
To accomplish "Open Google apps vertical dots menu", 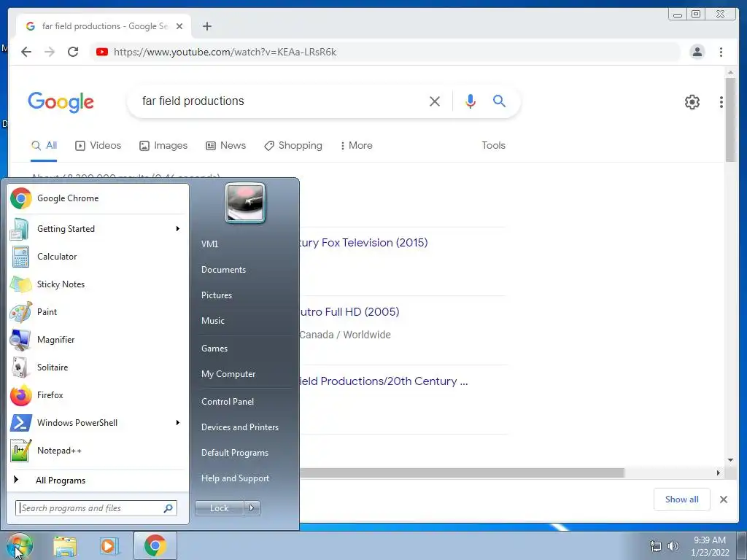I will tap(721, 102).
